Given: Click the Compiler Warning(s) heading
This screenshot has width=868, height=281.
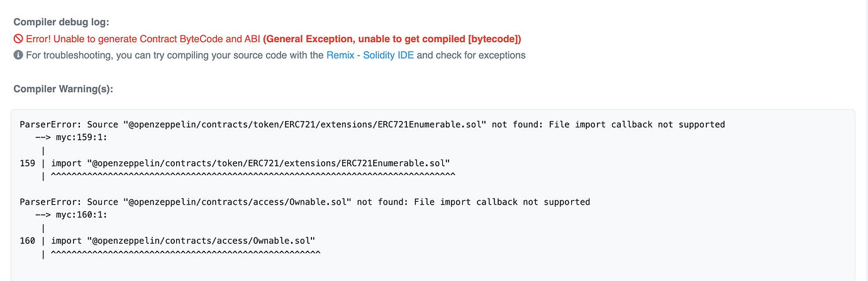Looking at the screenshot, I should click(x=63, y=89).
